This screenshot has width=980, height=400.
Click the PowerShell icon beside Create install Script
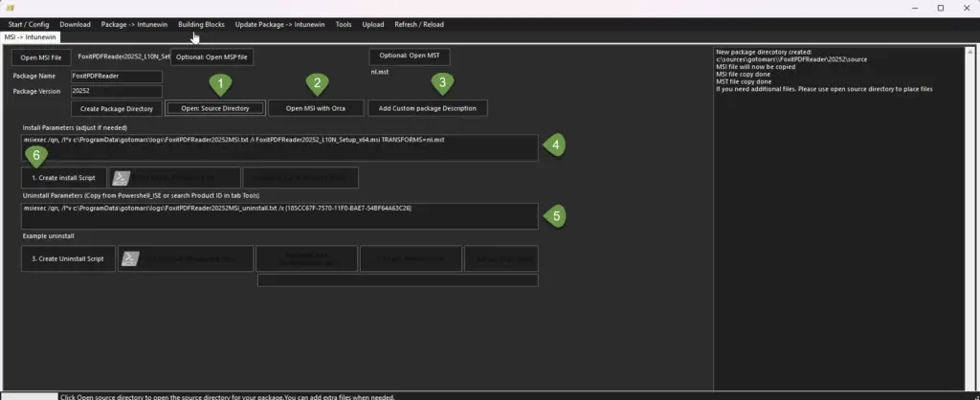120,178
